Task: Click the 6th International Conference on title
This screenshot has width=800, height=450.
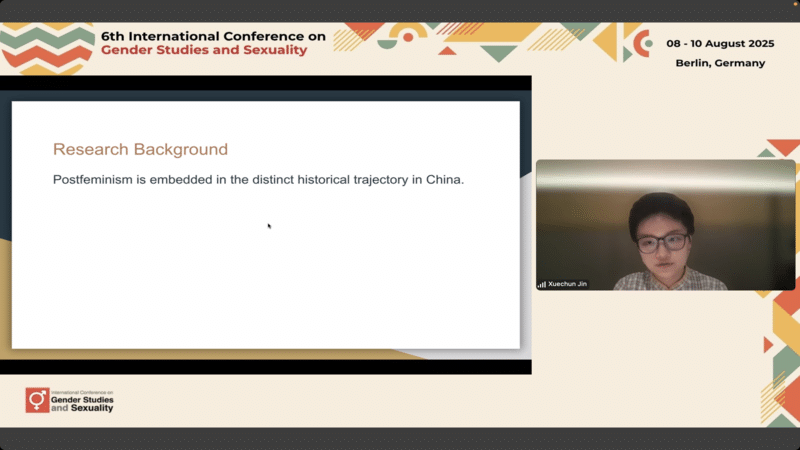Action: click(213, 36)
